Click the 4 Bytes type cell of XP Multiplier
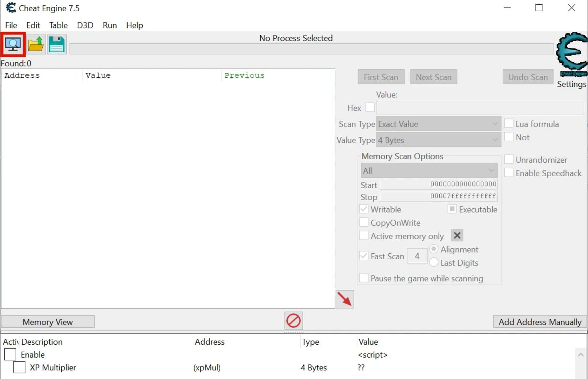The height and width of the screenshot is (379, 588). [314, 367]
